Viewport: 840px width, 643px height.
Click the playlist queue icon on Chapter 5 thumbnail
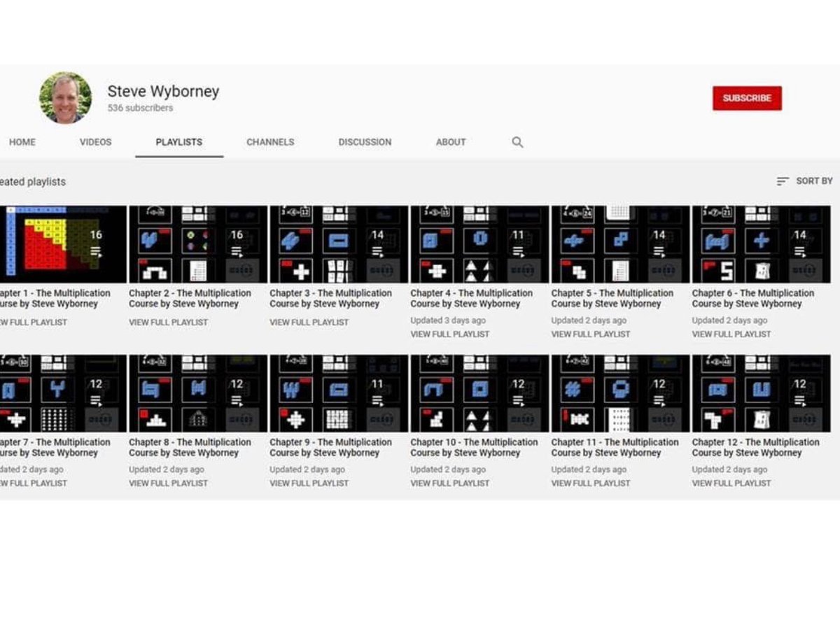[x=659, y=252]
